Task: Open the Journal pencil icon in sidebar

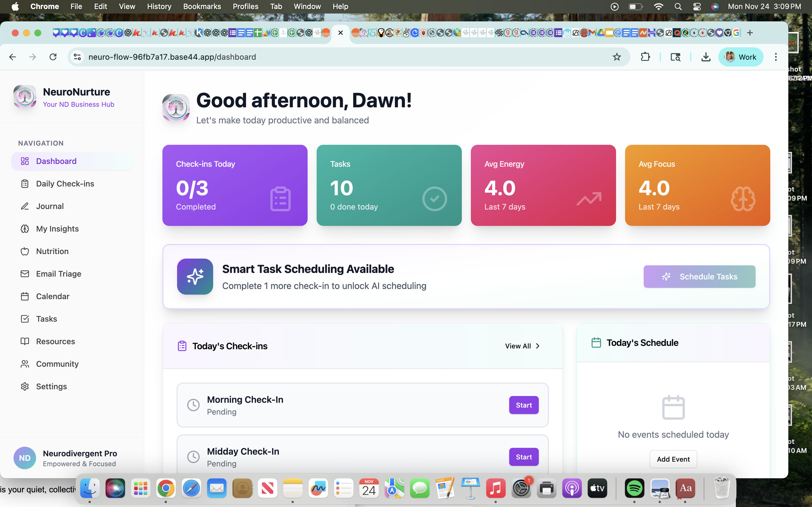Action: 25,206
